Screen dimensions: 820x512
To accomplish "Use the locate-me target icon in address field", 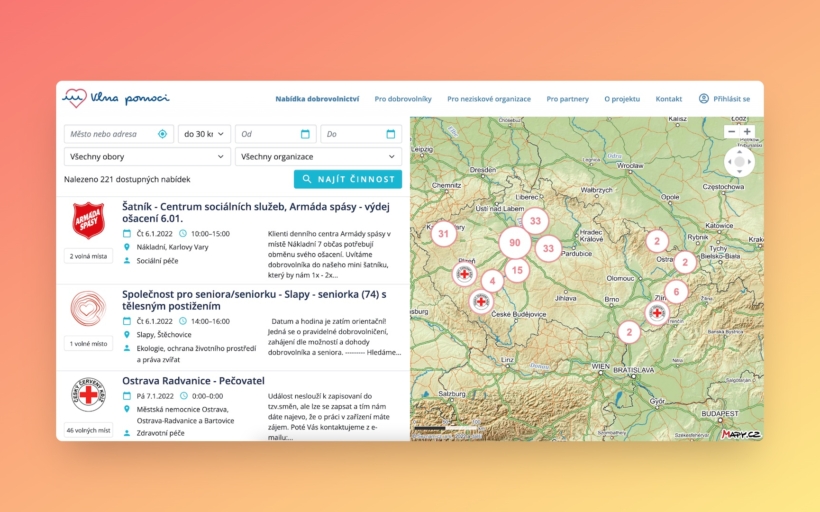I will [x=162, y=134].
